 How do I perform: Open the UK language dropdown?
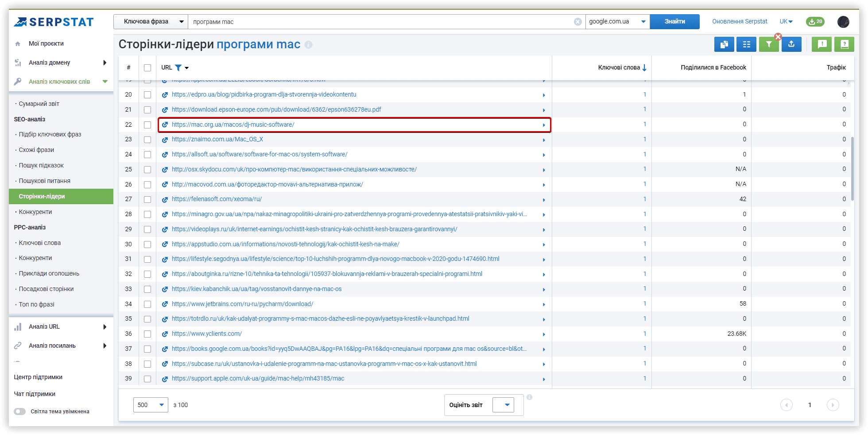click(x=786, y=21)
